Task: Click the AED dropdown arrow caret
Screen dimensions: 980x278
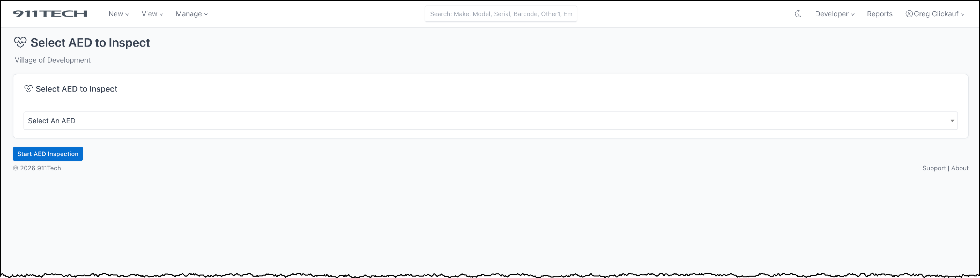Action: 952,121
